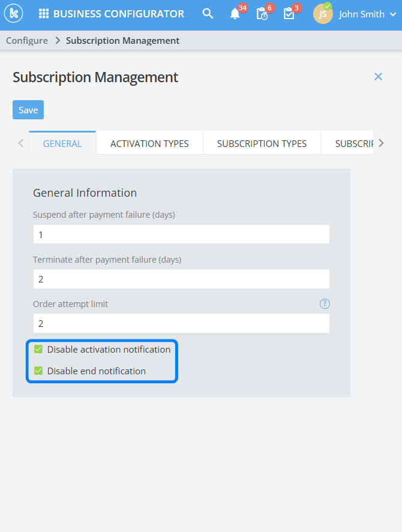Switch to the Subscription Types tab
This screenshot has width=402, height=532.
pyautogui.click(x=262, y=143)
